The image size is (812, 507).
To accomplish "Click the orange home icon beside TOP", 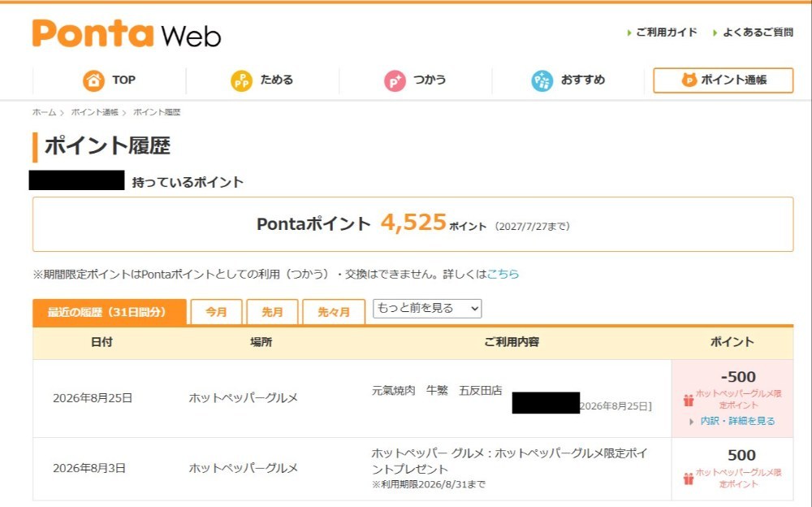I will (x=93, y=80).
